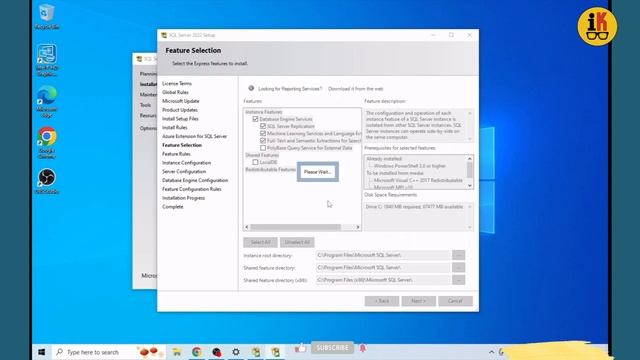
Task: Click the SQL Server Setup title bar icon
Action: 164,35
